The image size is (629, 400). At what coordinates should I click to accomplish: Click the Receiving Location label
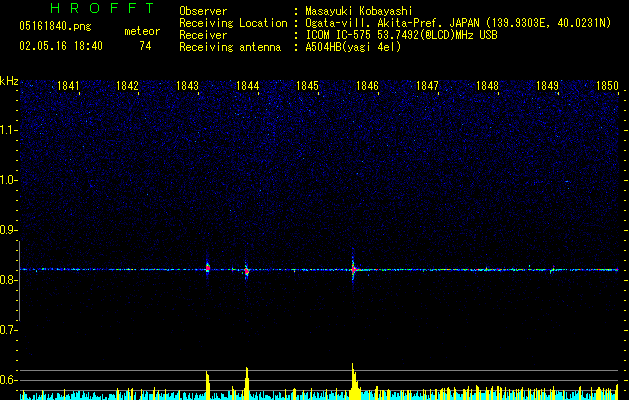(233, 23)
